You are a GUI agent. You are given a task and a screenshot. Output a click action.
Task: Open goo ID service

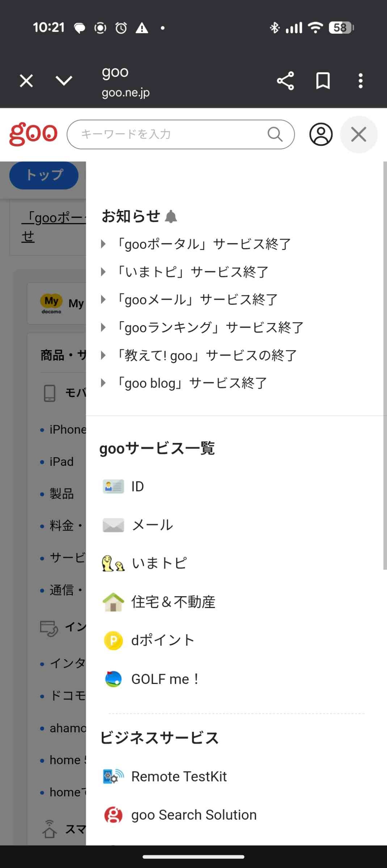tap(137, 486)
